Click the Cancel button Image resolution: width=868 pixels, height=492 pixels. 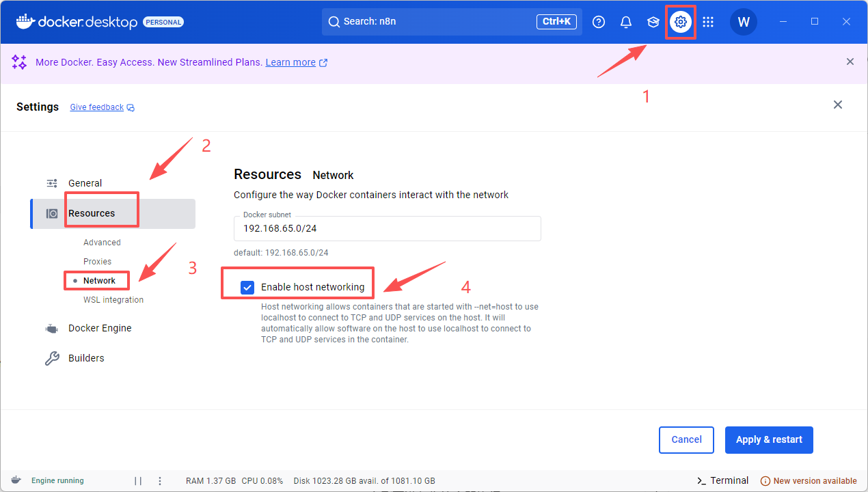tap(686, 439)
